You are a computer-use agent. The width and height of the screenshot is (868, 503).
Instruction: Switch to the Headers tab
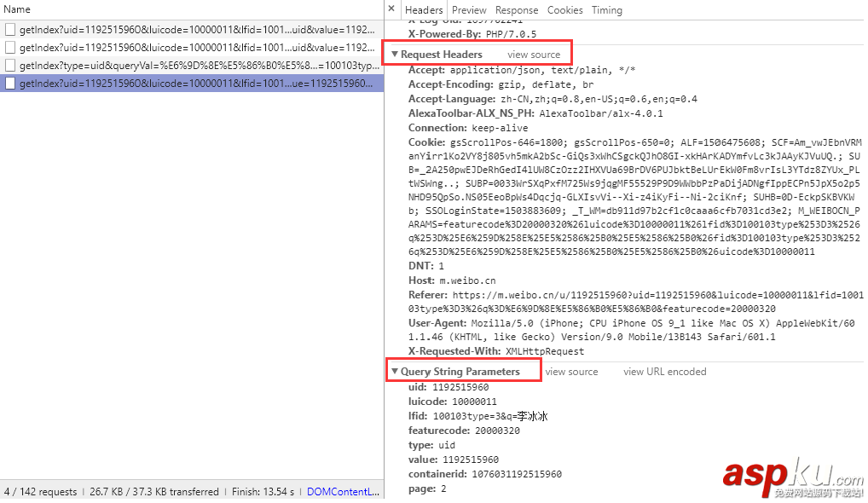click(x=424, y=10)
